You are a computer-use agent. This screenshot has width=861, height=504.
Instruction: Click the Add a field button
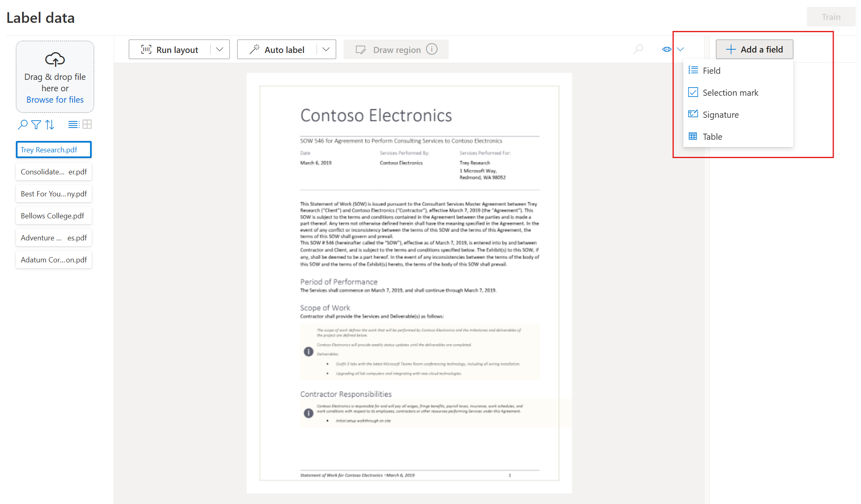(x=755, y=50)
